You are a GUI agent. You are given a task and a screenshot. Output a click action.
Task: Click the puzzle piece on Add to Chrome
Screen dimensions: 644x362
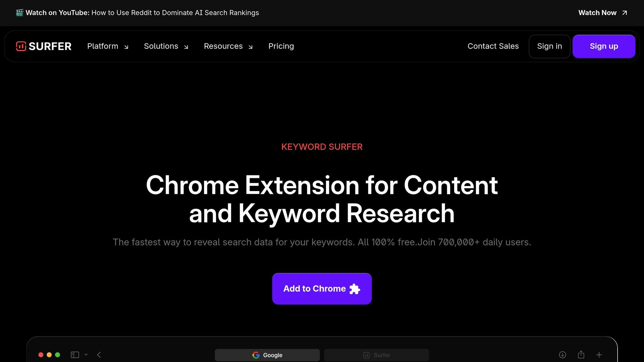pyautogui.click(x=355, y=288)
